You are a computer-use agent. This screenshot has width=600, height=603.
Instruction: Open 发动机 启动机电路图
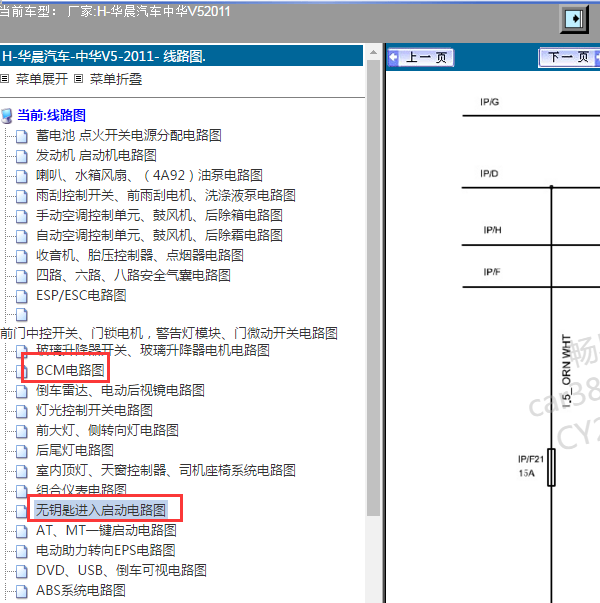click(x=96, y=155)
